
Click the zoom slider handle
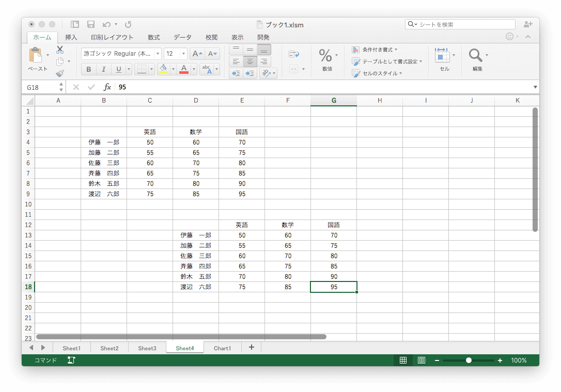[x=469, y=360]
